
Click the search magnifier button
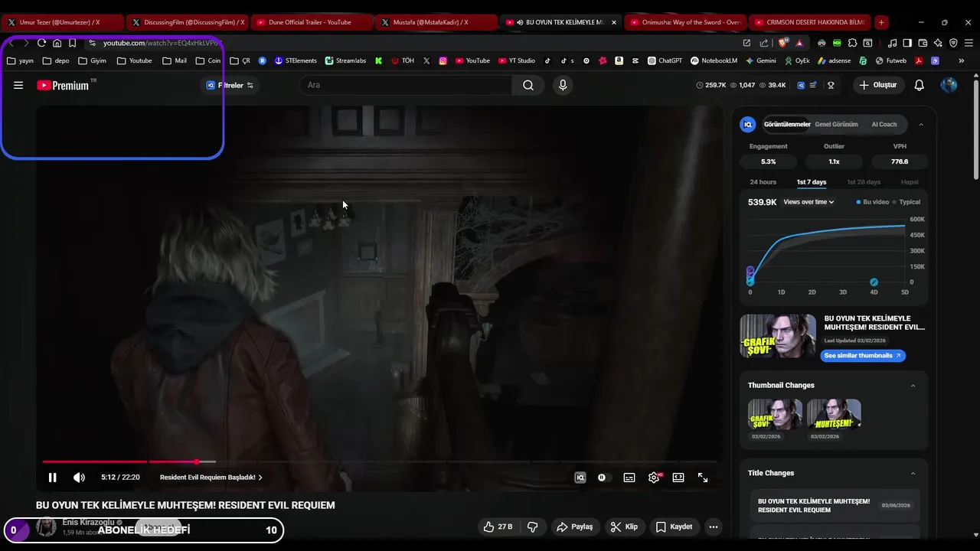pyautogui.click(x=528, y=85)
